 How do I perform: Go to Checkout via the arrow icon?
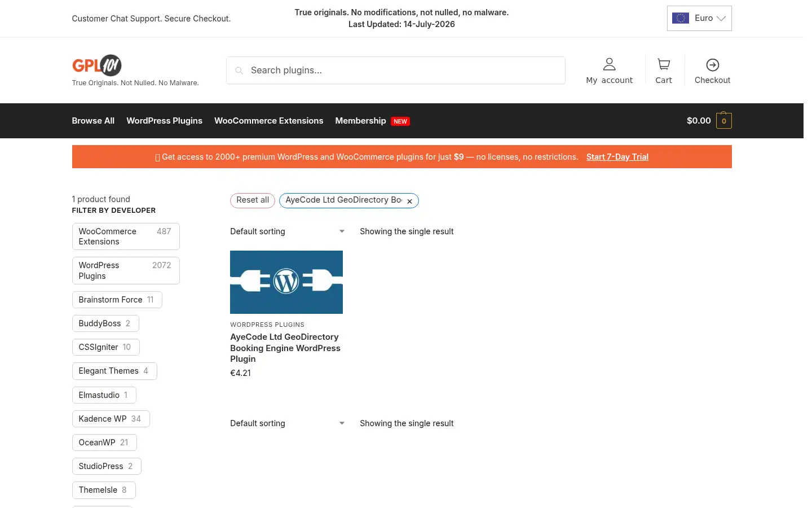pos(713,65)
